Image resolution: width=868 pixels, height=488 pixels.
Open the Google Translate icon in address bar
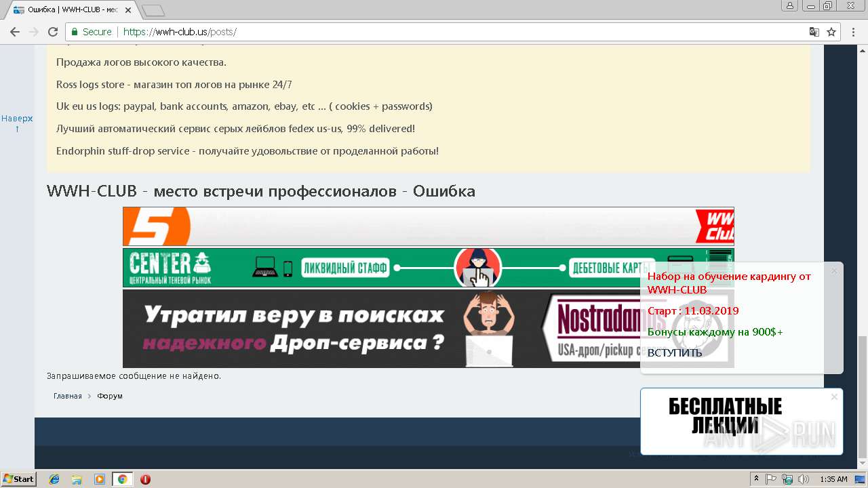[814, 32]
